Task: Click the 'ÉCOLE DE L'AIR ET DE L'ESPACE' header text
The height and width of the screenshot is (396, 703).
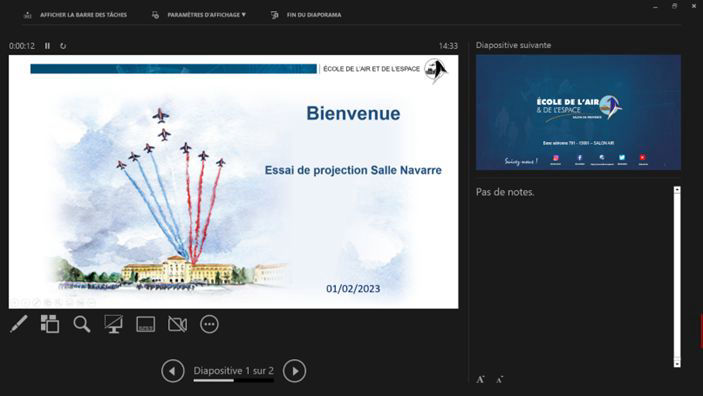Action: pyautogui.click(x=372, y=69)
